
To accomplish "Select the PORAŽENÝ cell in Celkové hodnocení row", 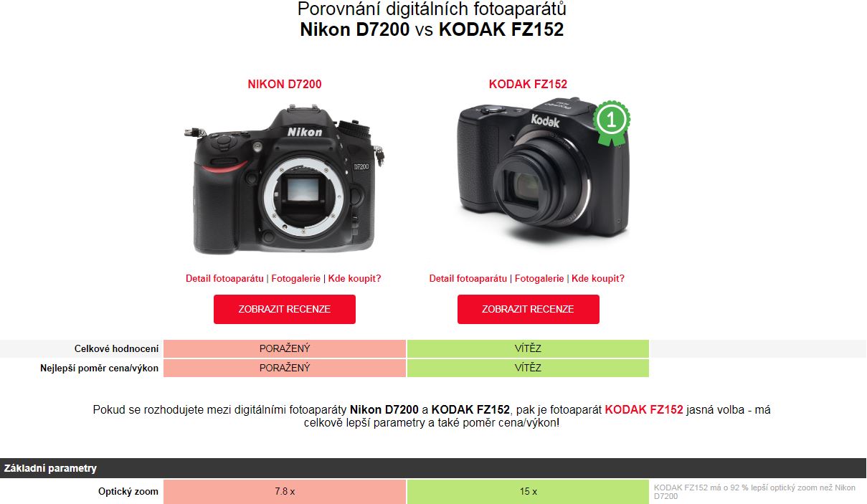I will [285, 348].
